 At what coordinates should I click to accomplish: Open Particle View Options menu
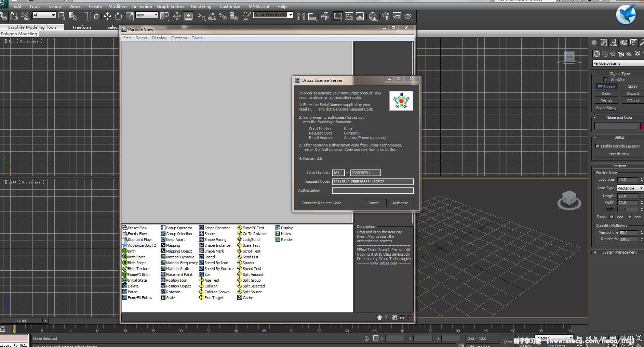pyautogui.click(x=179, y=38)
